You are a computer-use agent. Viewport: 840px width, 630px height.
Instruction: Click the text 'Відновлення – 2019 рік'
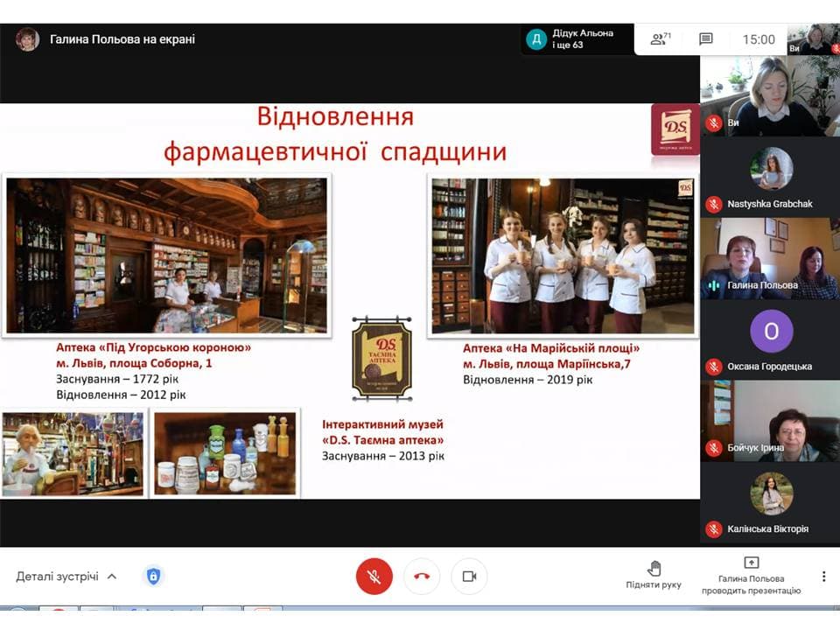[x=528, y=380]
